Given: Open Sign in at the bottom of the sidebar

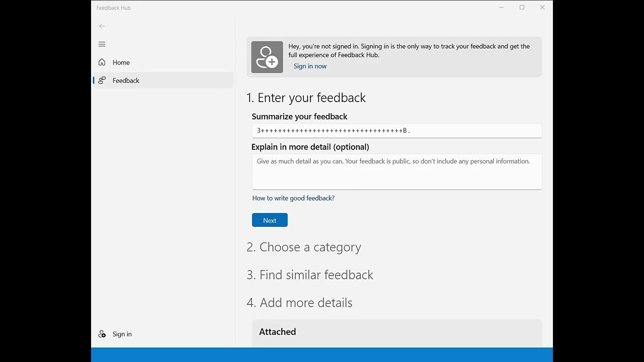Looking at the screenshot, I should 163,334.
